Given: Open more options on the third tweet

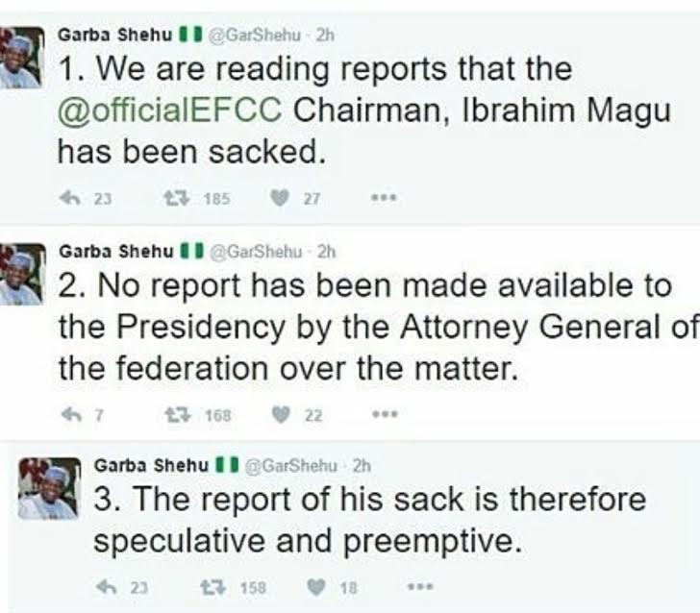Looking at the screenshot, I should [420, 586].
